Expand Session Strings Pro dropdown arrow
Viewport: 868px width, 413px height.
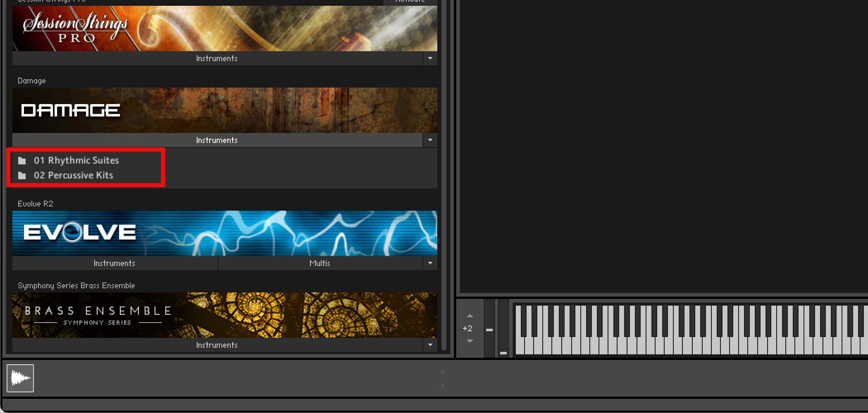pyautogui.click(x=430, y=58)
